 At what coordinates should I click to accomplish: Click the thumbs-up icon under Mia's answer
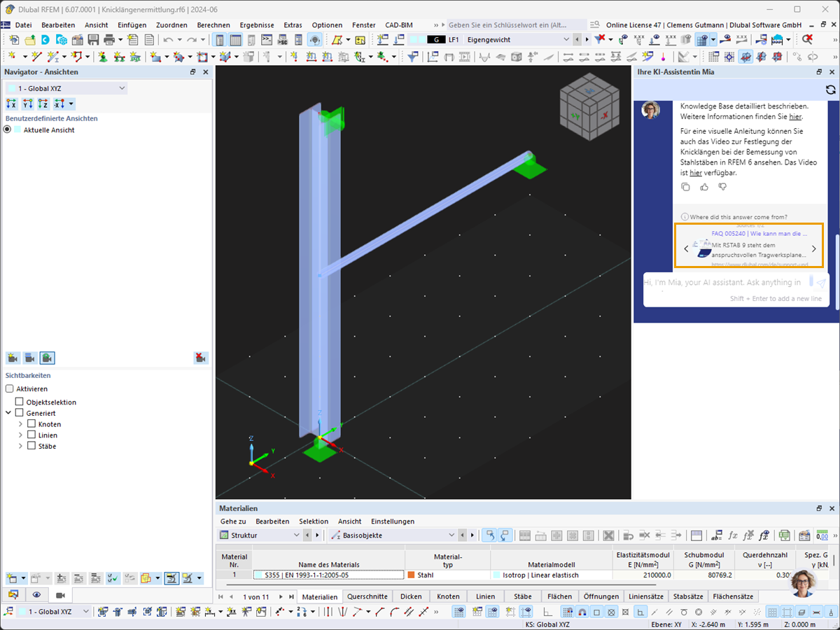[x=704, y=187]
